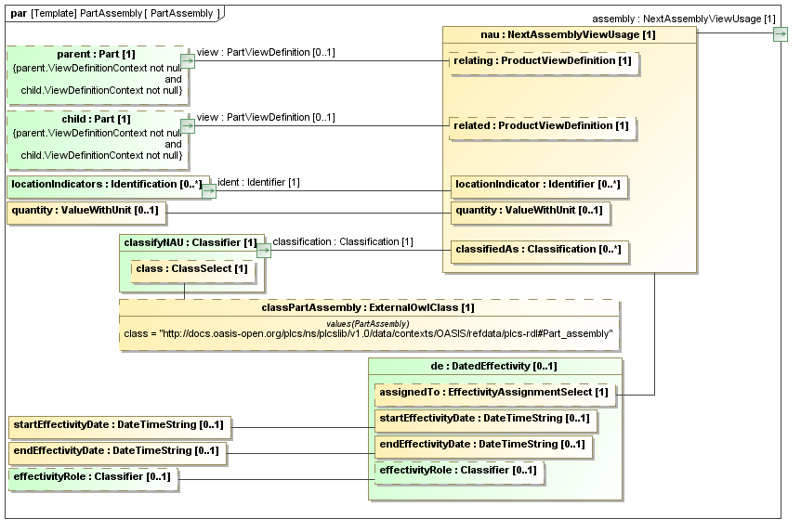Select endEffectivityDate parameter on the left

[115, 452]
